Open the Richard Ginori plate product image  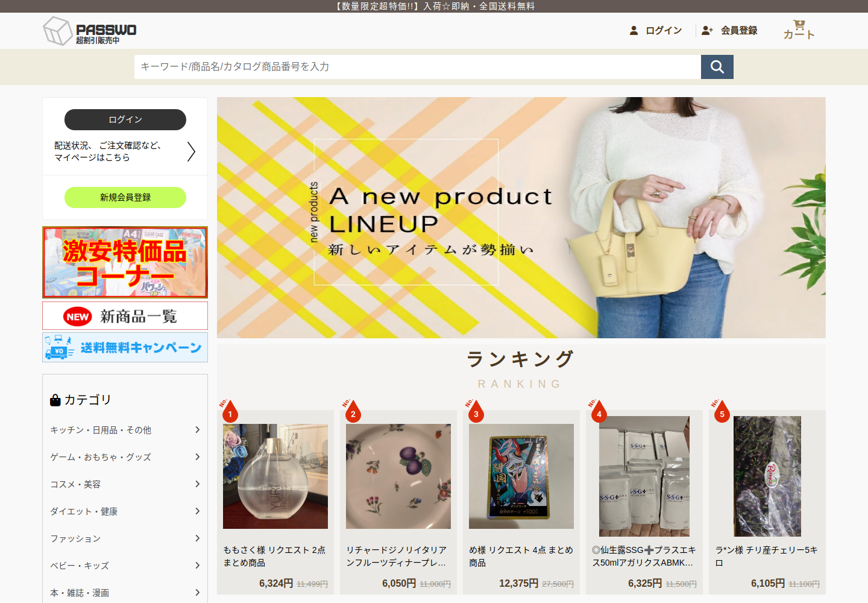pyautogui.click(x=398, y=476)
